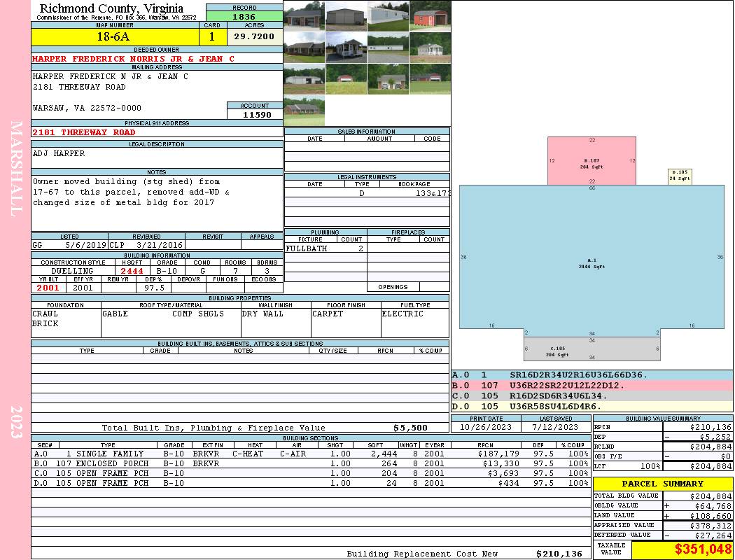Select small D.105 24 SqFt sketch box
Viewport: 735px width, 560px height.
tap(680, 176)
